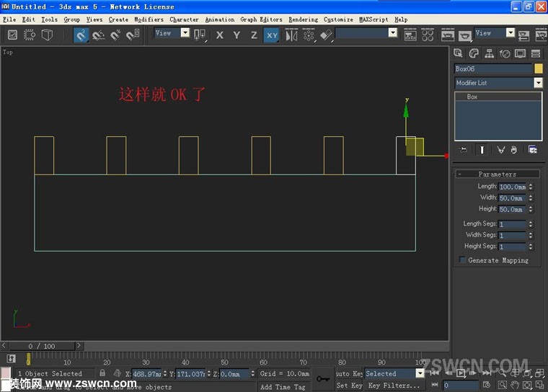The width and height of the screenshot is (548, 392).
Task: Click the Use Pivot Point Center icon
Action: pos(200,35)
